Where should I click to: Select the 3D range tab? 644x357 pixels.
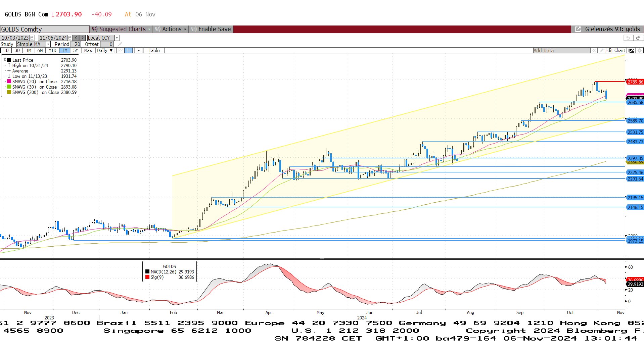coord(17,50)
